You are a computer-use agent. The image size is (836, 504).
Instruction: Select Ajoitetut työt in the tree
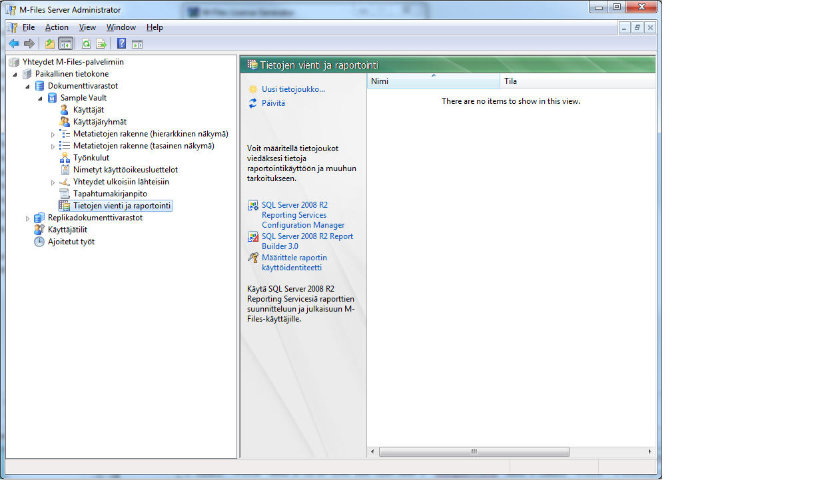click(x=71, y=242)
